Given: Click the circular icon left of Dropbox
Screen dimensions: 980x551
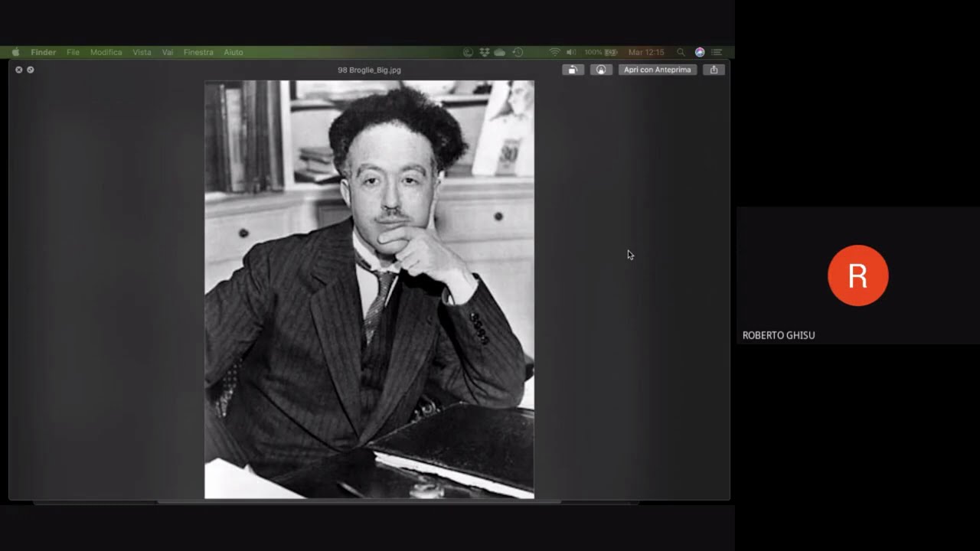Looking at the screenshot, I should click(x=468, y=52).
